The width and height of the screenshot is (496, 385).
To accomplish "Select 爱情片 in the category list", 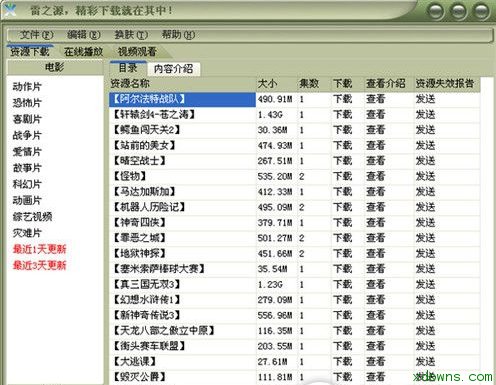I will pyautogui.click(x=27, y=152).
